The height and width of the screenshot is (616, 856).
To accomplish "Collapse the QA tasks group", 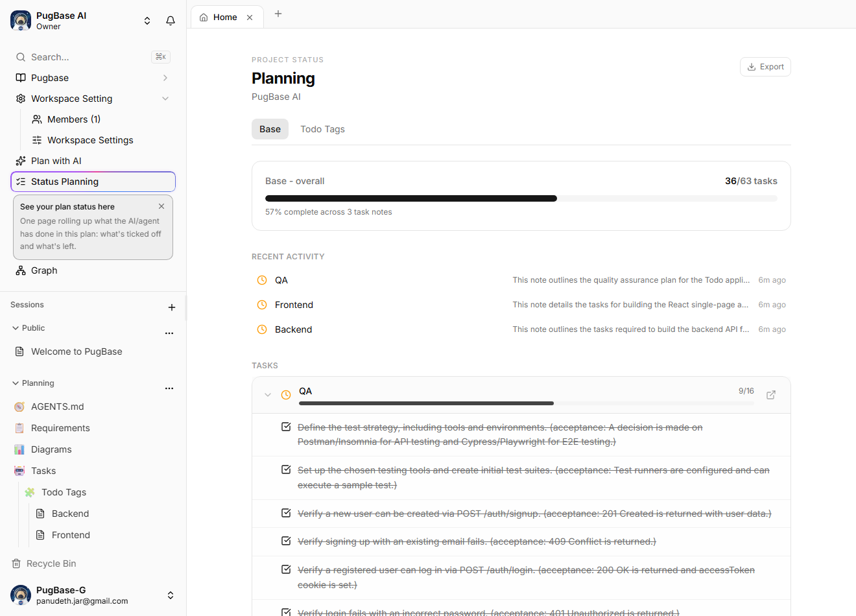I will (x=268, y=395).
